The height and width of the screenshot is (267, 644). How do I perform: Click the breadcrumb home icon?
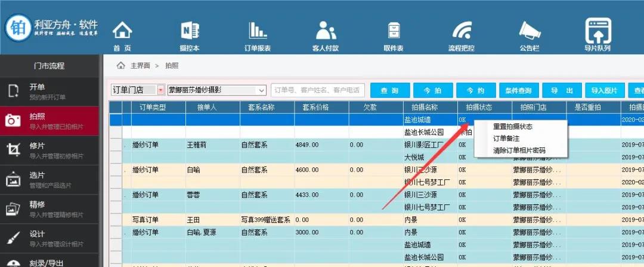(120, 66)
